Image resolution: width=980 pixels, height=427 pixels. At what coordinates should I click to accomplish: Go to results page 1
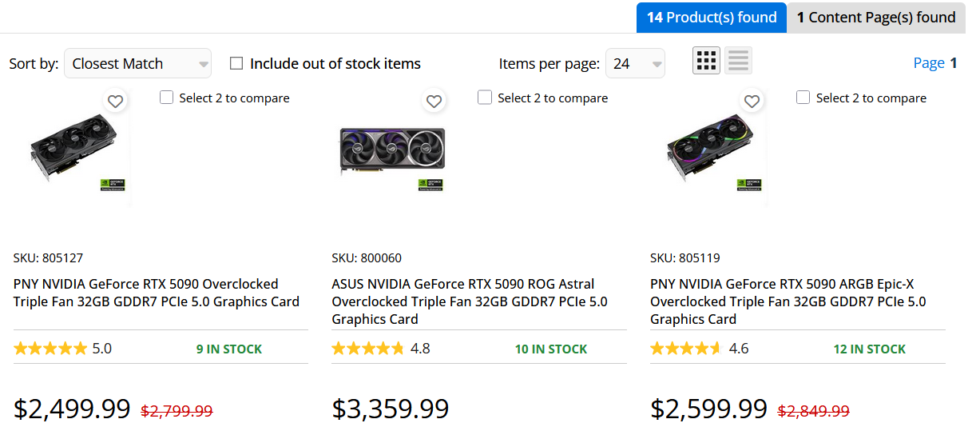click(x=953, y=63)
